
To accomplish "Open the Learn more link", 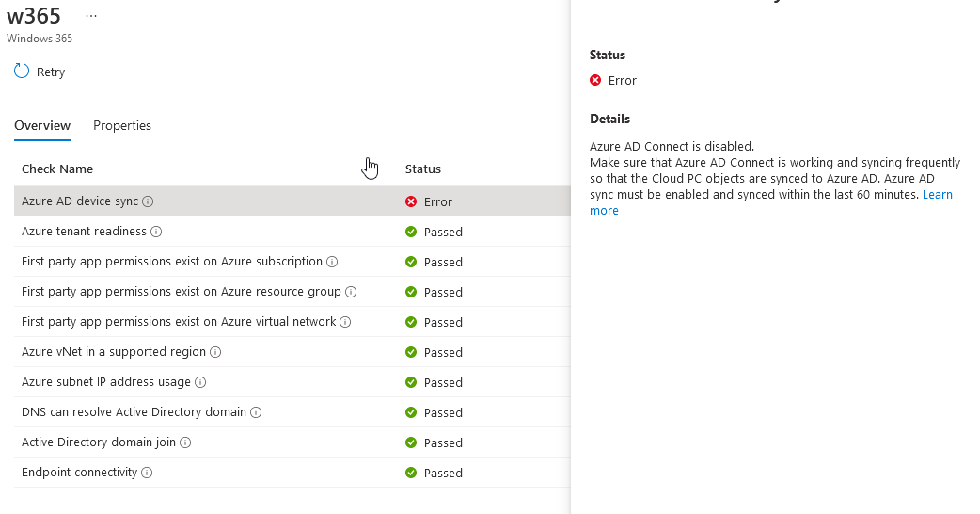I will [x=937, y=195].
